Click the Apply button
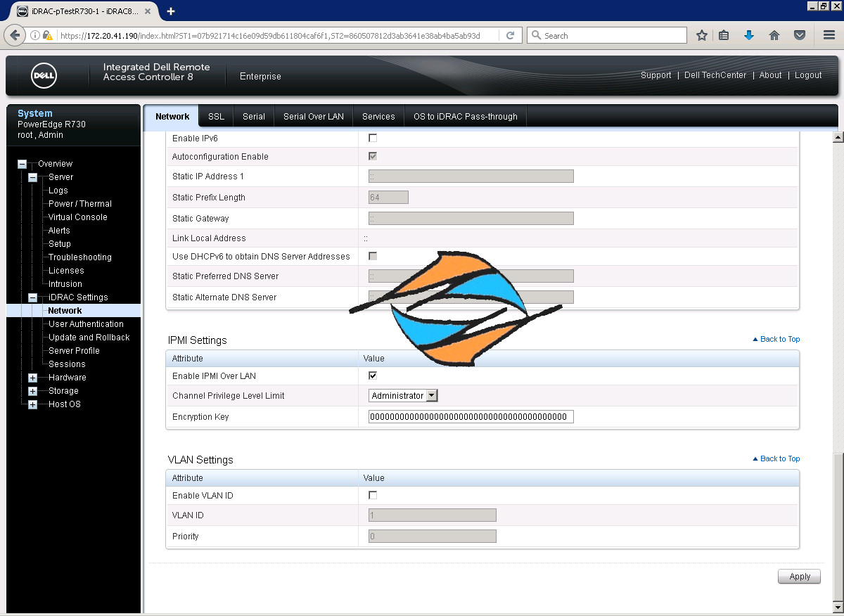 pos(800,577)
